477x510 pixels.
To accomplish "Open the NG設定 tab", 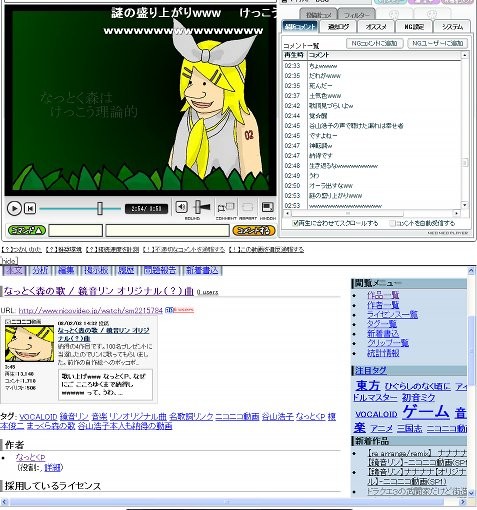I will 413,27.
